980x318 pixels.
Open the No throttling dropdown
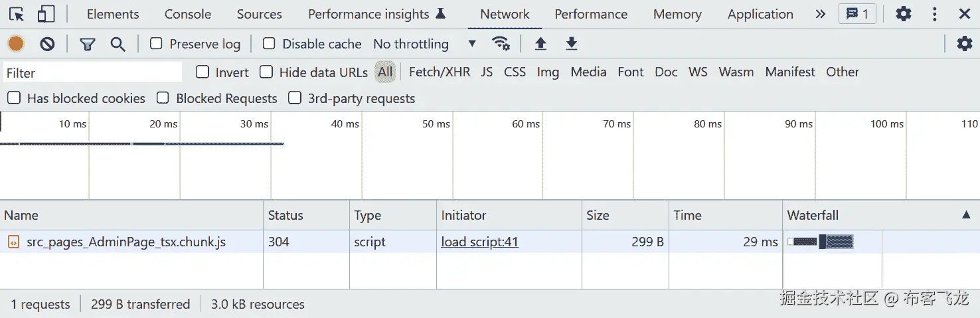(424, 44)
